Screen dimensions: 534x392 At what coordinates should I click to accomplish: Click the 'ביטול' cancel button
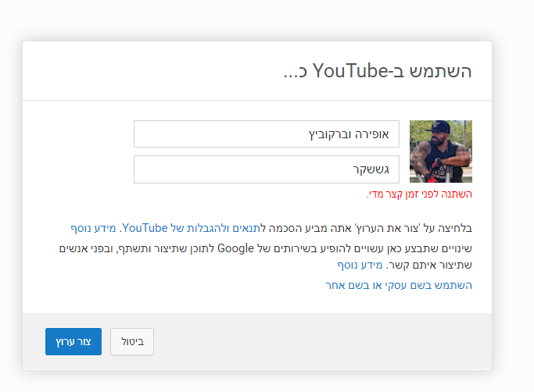[132, 341]
